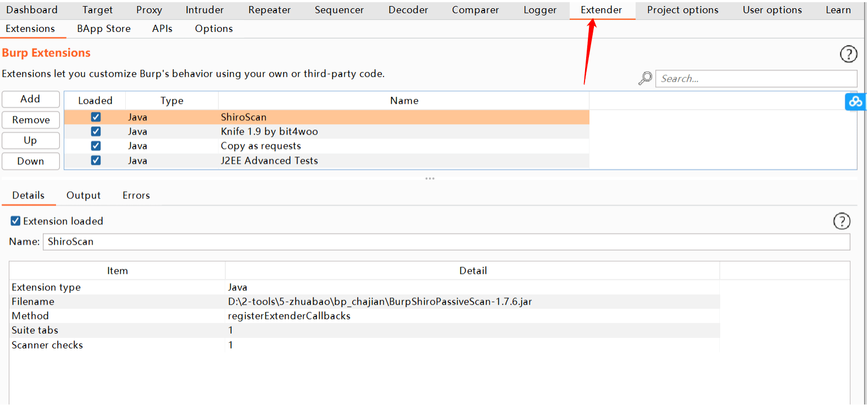Select the Copy as requests row
868x410 pixels.
327,146
